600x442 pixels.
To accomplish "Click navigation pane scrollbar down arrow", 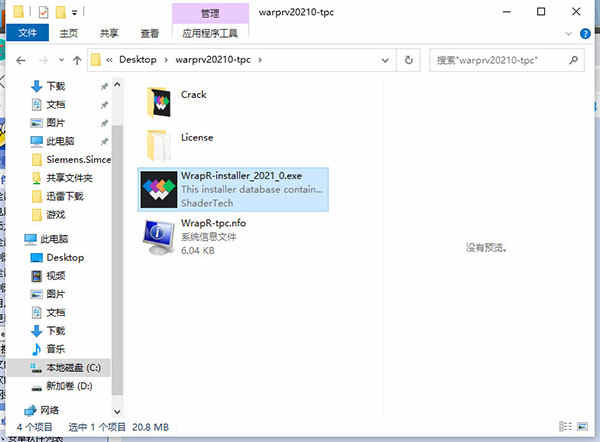I will (x=117, y=412).
